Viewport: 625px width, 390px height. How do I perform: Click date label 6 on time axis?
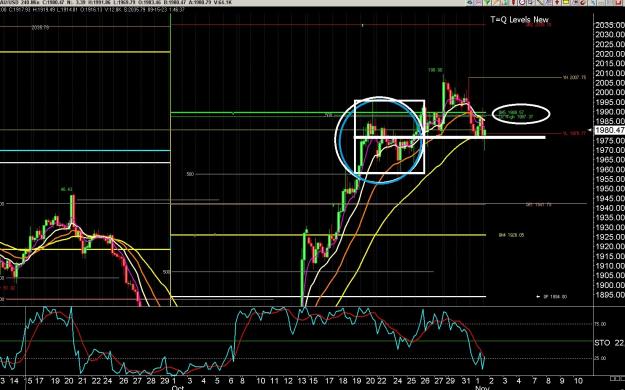230,381
